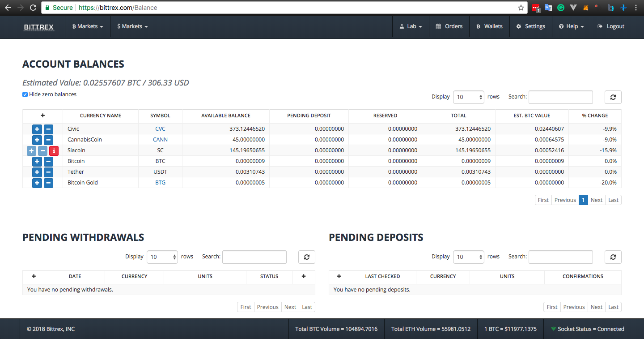Click the withdraw minus button for Siacoin
Image resolution: width=644 pixels, height=339 pixels.
click(42, 150)
